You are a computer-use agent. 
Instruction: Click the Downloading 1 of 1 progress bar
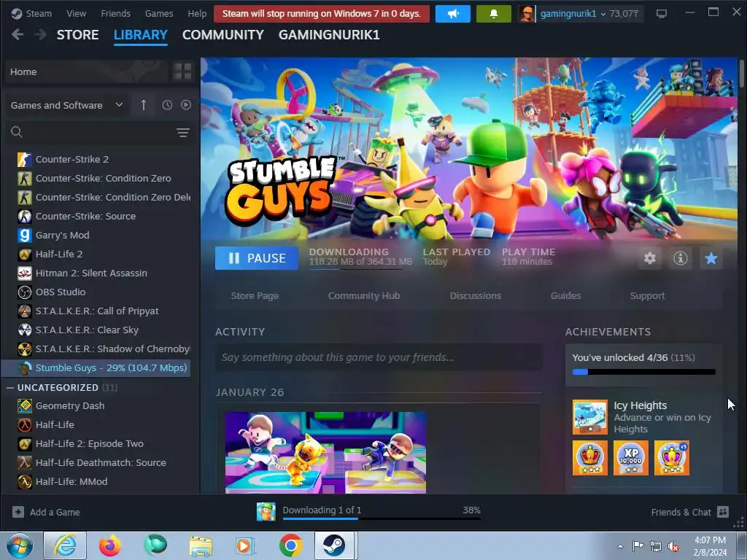coord(382,518)
